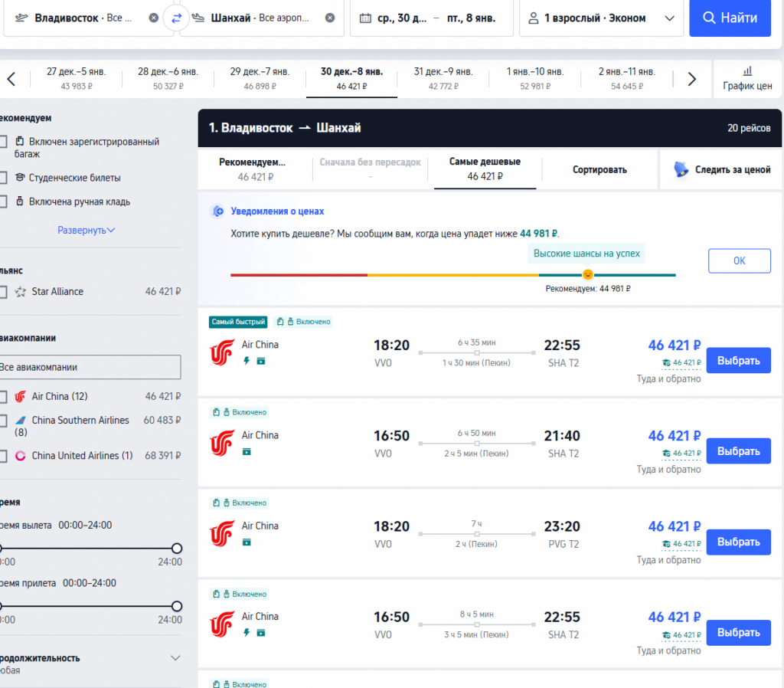784x688 pixels.
Task: Select the 31 дек.–9 янв. date tab
Action: pyautogui.click(x=443, y=79)
